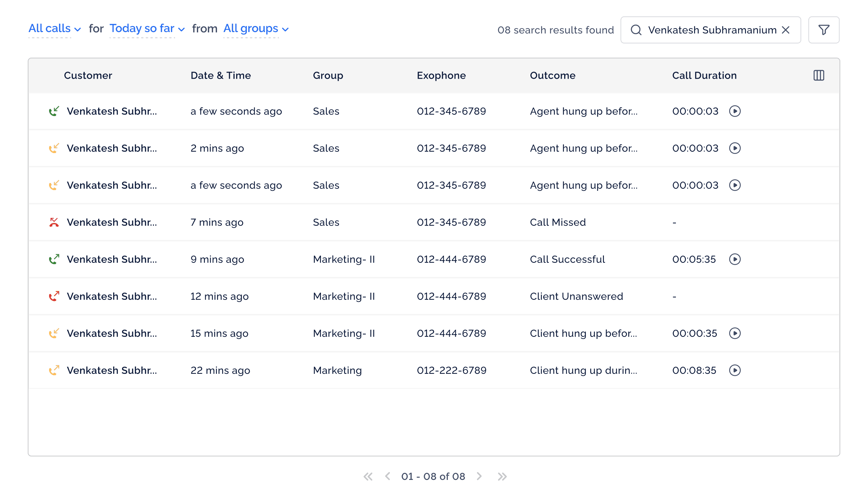
Task: Click the column settings icon in table header
Action: pos(819,75)
